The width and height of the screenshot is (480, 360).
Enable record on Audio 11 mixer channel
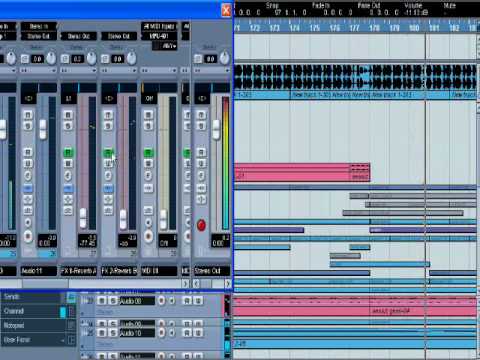28,236
